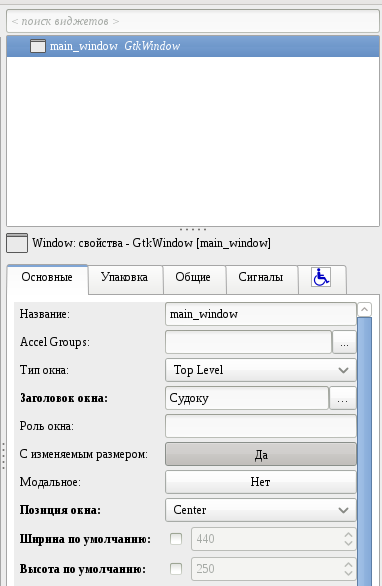The image size is (382, 586).
Task: Open ellipsis button next to Заголовок окна
Action: 342,398
